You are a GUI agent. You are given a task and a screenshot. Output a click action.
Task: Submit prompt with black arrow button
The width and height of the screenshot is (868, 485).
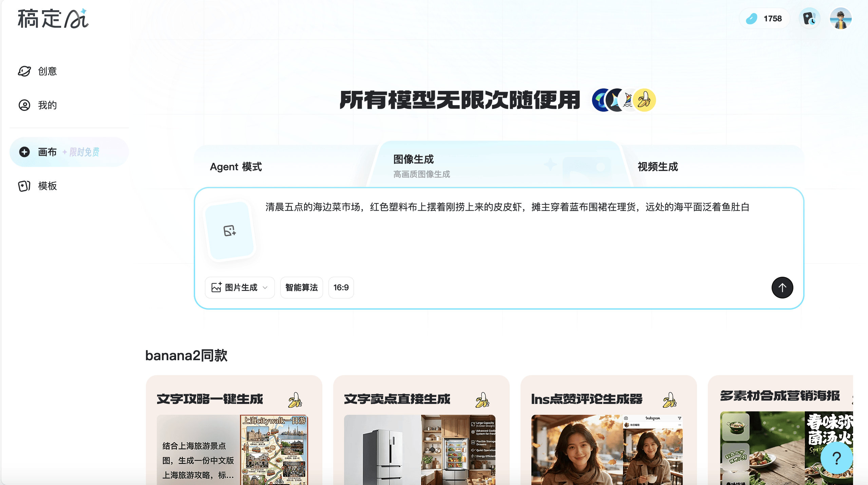pyautogui.click(x=782, y=288)
